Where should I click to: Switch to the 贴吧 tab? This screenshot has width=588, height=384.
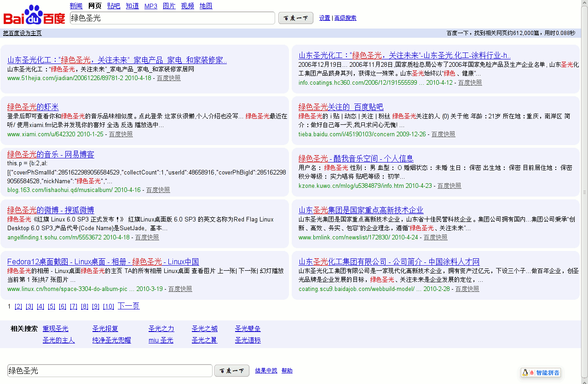[114, 6]
